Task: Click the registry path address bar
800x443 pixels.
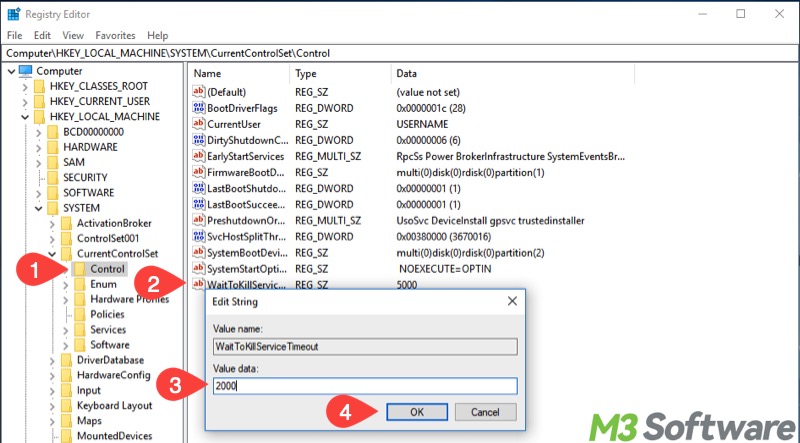Action: click(400, 52)
